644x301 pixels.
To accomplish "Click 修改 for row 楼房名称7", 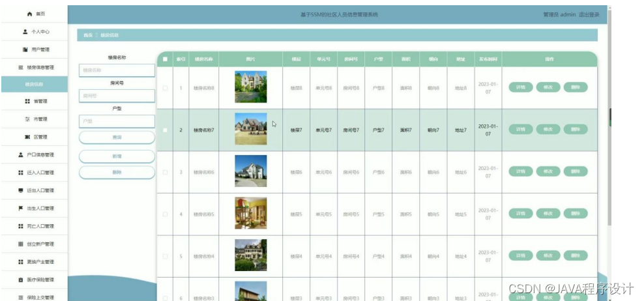I will tap(548, 130).
